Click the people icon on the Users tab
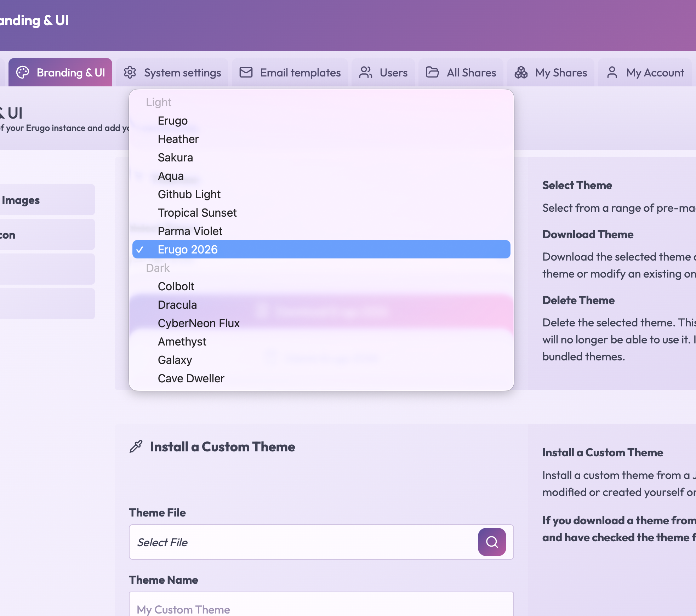696x616 pixels. [365, 72]
